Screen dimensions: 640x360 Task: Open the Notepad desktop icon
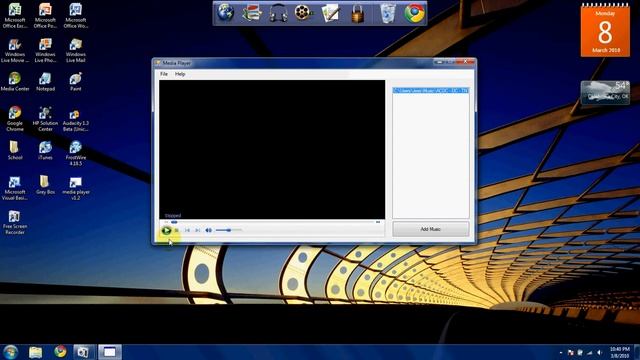(x=45, y=82)
